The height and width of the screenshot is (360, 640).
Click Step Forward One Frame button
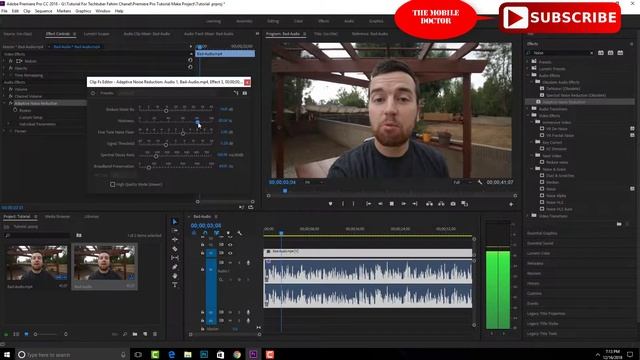(403, 204)
